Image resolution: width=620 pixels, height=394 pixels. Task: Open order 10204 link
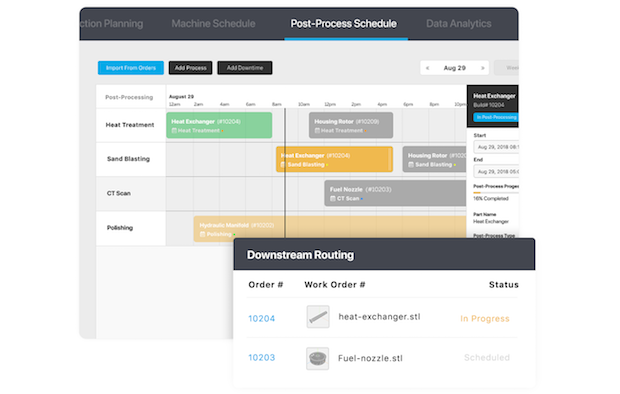pyautogui.click(x=261, y=318)
